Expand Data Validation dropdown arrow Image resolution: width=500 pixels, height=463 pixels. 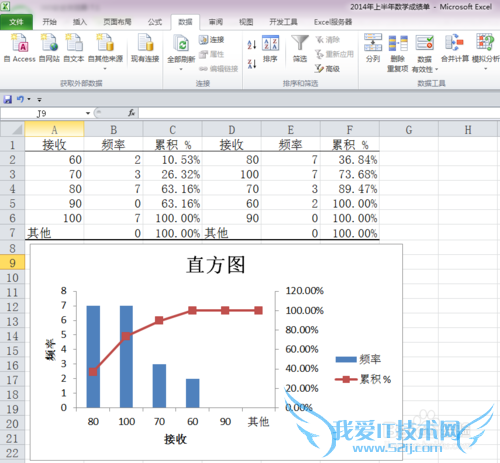pyautogui.click(x=436, y=69)
